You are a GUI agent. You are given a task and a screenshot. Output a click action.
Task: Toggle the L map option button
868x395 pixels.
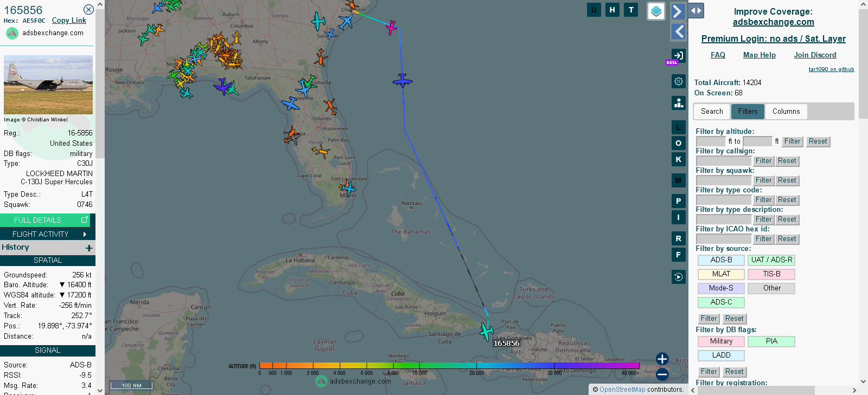tap(679, 127)
